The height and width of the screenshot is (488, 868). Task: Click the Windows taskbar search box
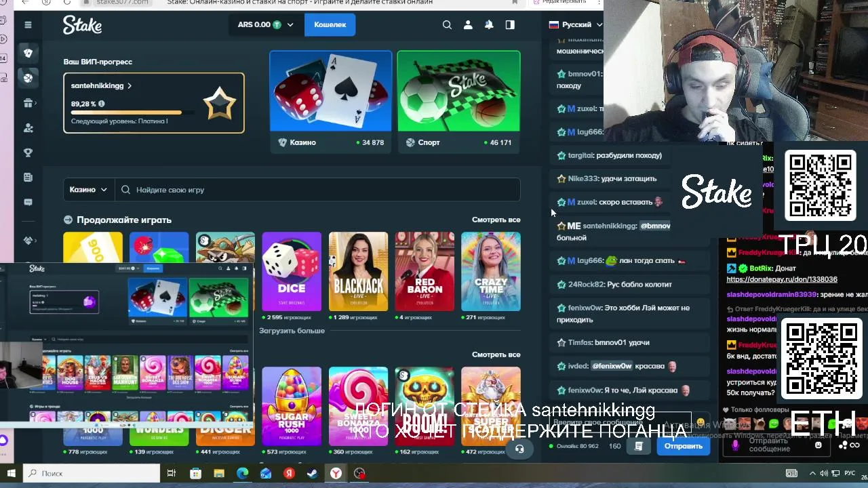(92, 473)
